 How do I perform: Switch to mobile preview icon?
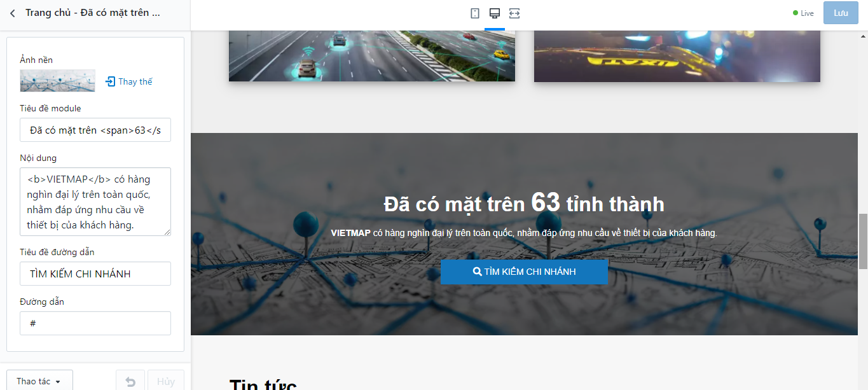(x=475, y=13)
